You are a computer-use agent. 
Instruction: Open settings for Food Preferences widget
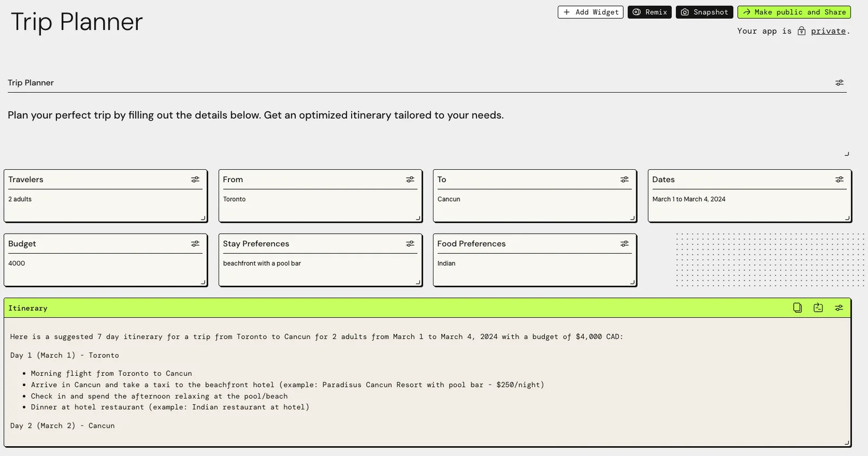[624, 244]
